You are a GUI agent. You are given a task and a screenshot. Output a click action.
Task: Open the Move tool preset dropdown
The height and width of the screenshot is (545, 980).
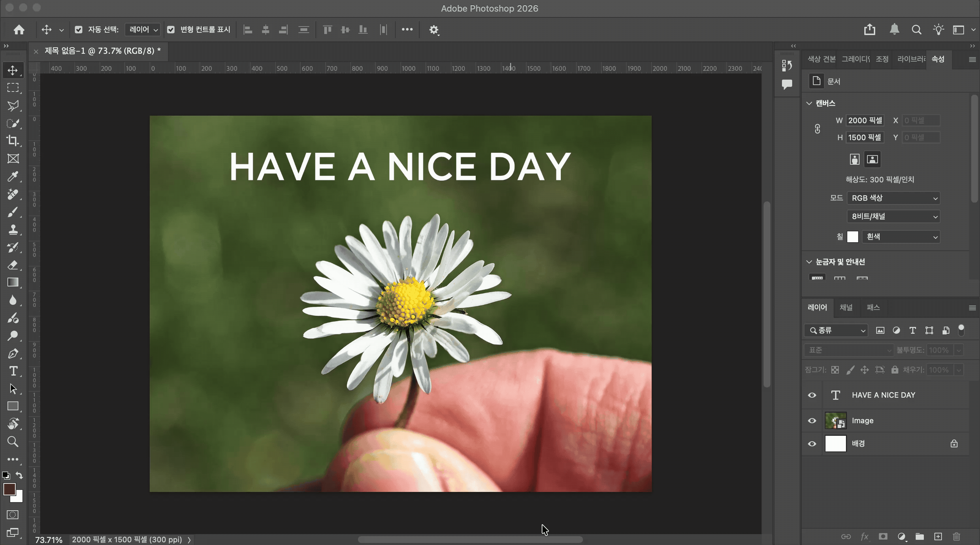pyautogui.click(x=61, y=30)
